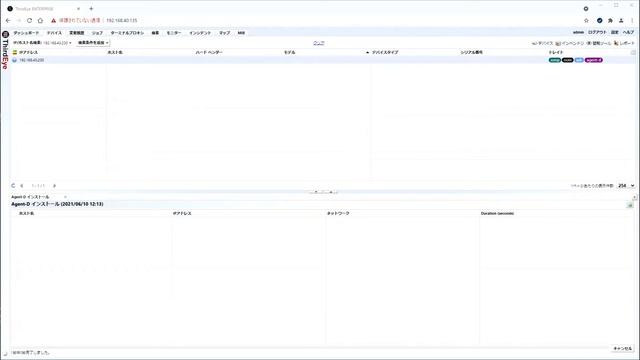Open 設定 in the top right
This screenshot has width=640, height=360.
coord(615,32)
